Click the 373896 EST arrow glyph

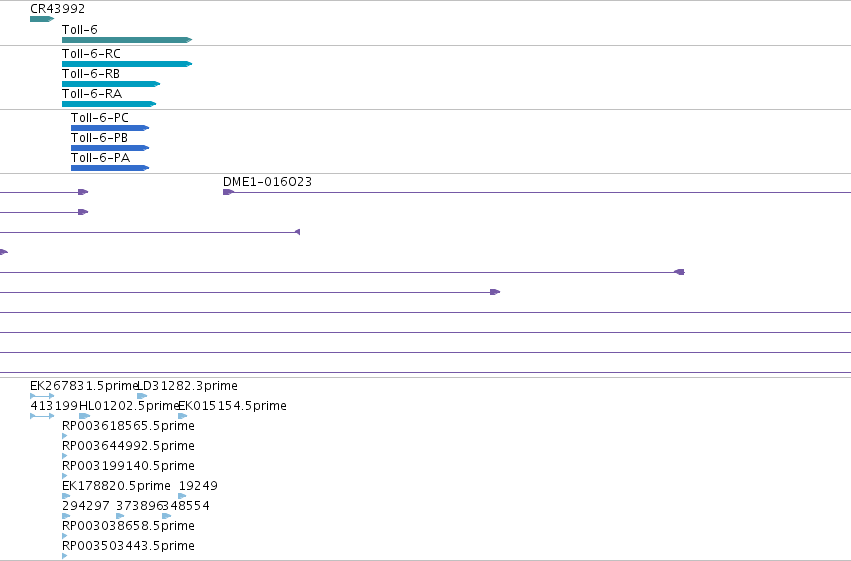coord(120,516)
